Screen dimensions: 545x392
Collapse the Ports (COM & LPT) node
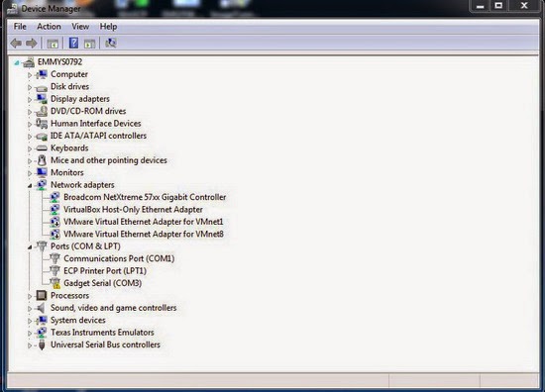[x=30, y=247]
